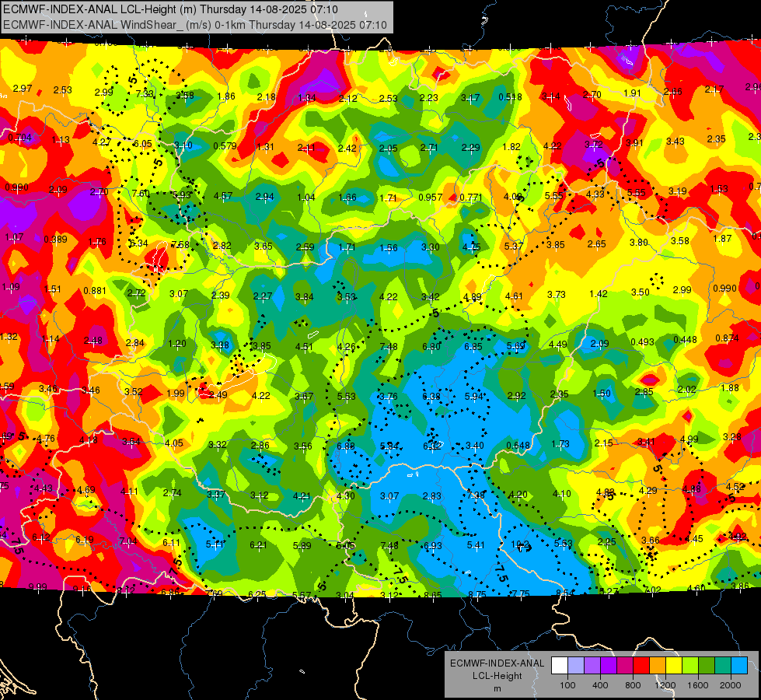The image size is (761, 700).
Task: Click the wind shear value 6.85
Action: (473, 346)
